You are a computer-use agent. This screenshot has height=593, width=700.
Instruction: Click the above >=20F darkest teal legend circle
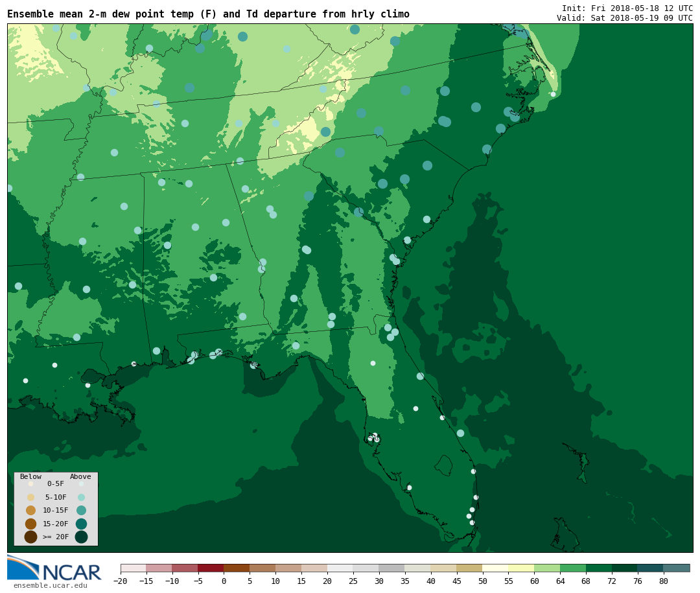[x=81, y=537]
